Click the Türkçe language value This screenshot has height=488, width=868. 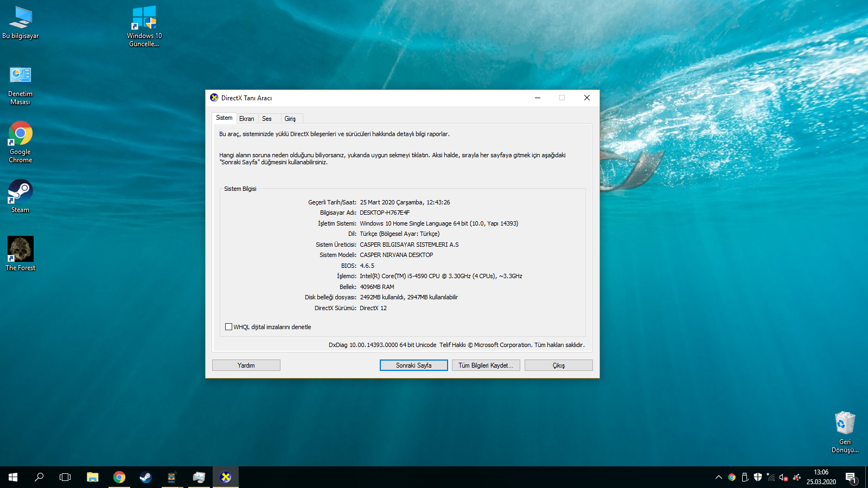coord(400,234)
